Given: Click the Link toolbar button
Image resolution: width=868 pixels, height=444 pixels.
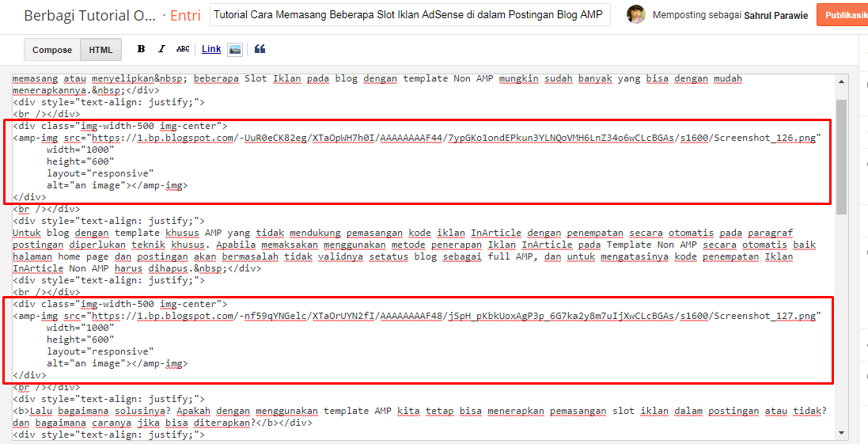Looking at the screenshot, I should [x=211, y=49].
